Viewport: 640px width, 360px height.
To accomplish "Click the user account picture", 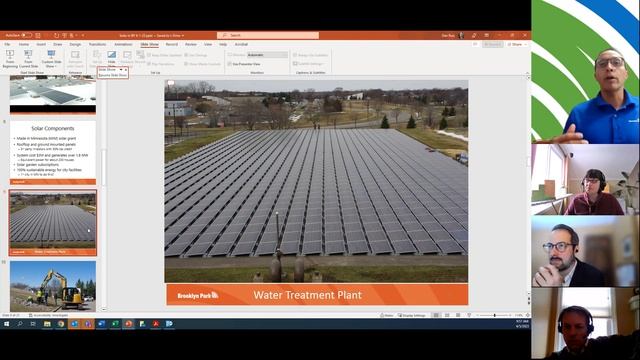I will coord(461,36).
